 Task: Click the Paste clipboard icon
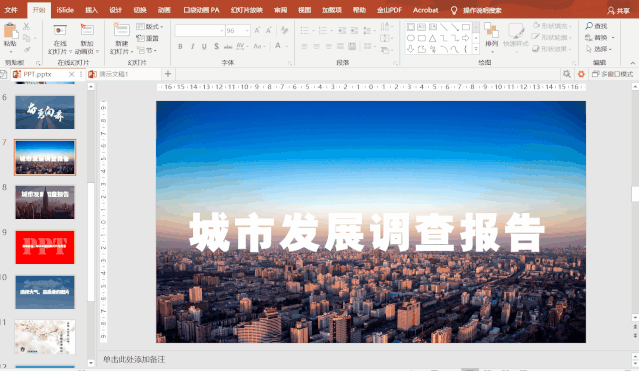pos(10,31)
